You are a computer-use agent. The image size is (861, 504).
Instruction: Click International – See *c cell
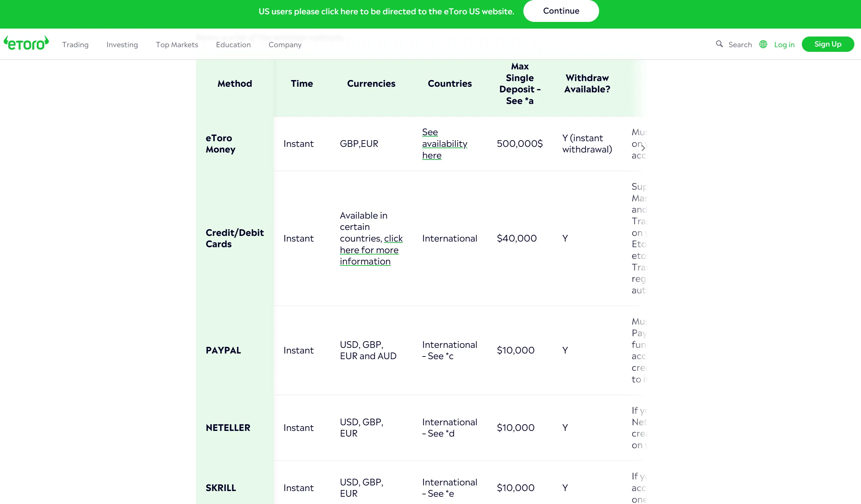(450, 350)
